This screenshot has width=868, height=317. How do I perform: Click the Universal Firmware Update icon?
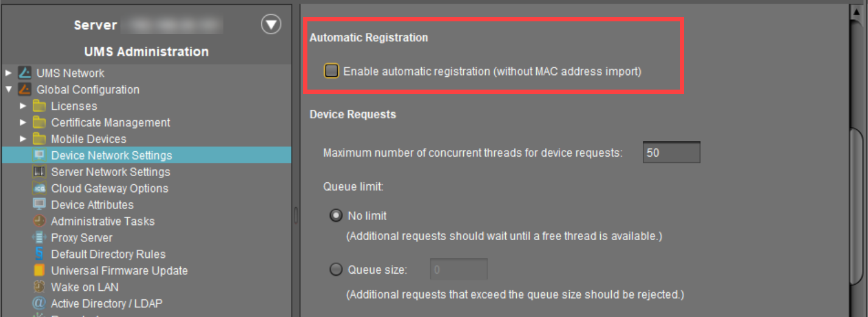40,271
